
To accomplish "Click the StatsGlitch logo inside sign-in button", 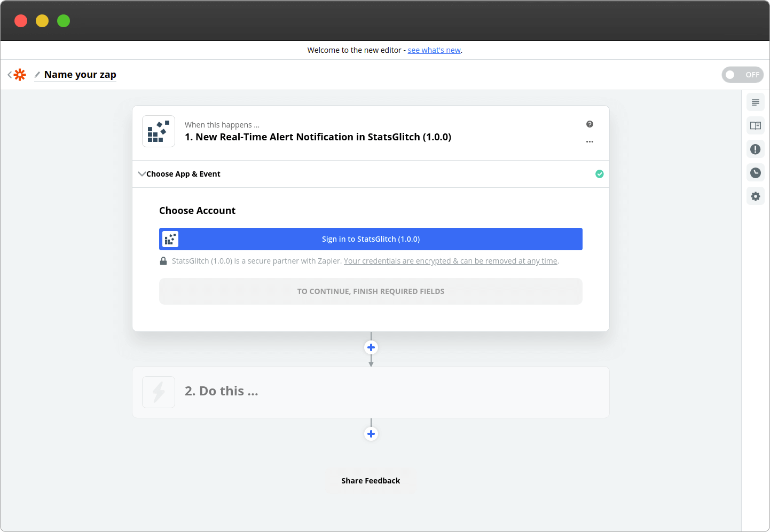I will [x=170, y=239].
